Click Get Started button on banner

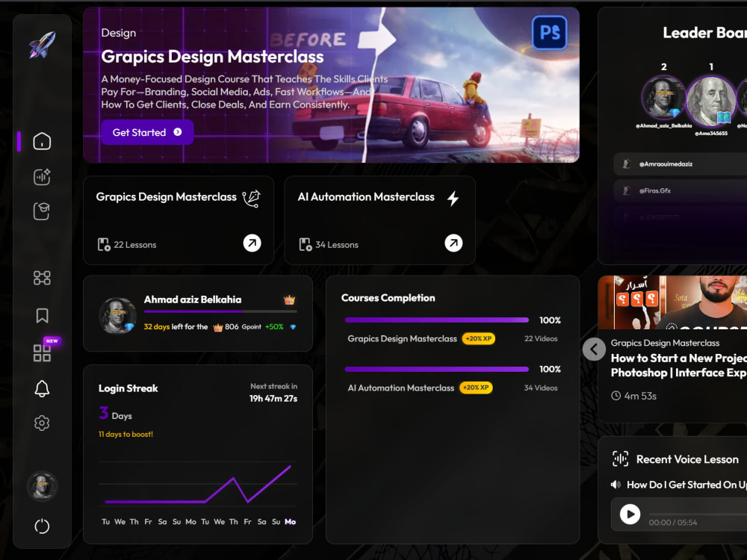tap(147, 132)
